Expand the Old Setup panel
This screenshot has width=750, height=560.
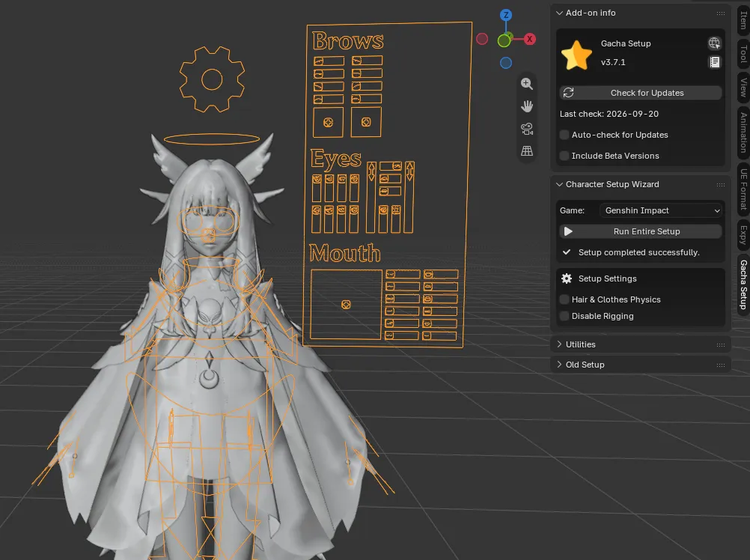pos(559,365)
